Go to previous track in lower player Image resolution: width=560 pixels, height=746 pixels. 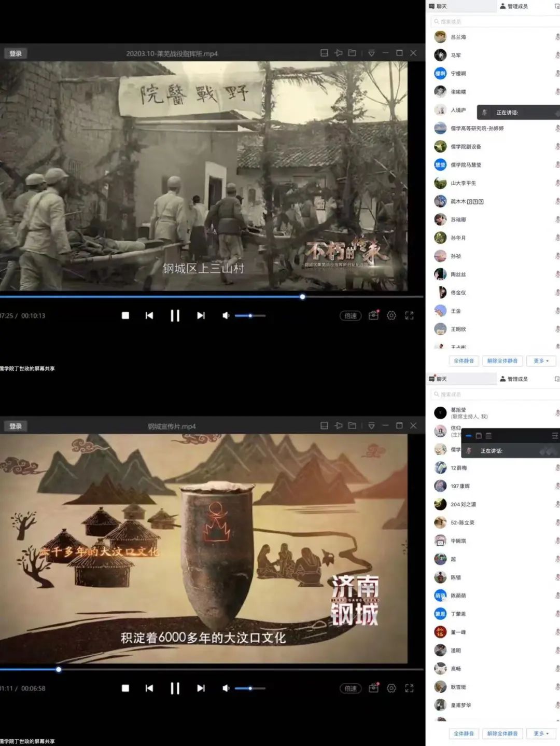[x=149, y=688]
